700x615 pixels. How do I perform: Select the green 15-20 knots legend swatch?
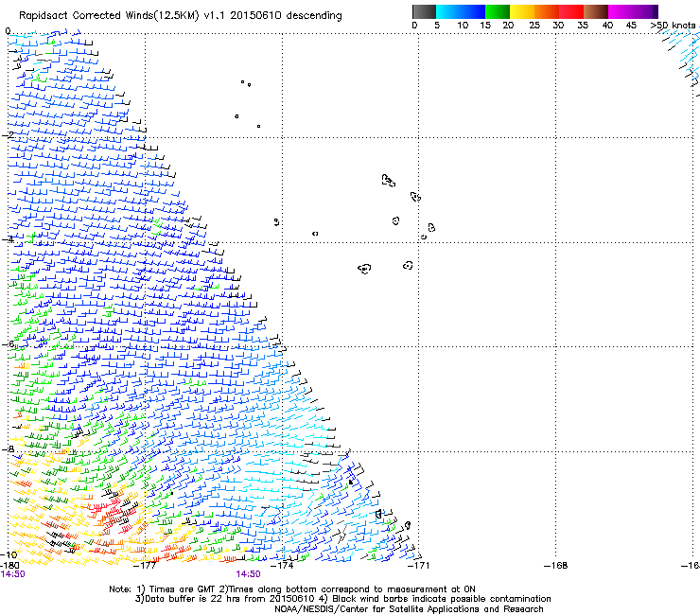pos(497,11)
